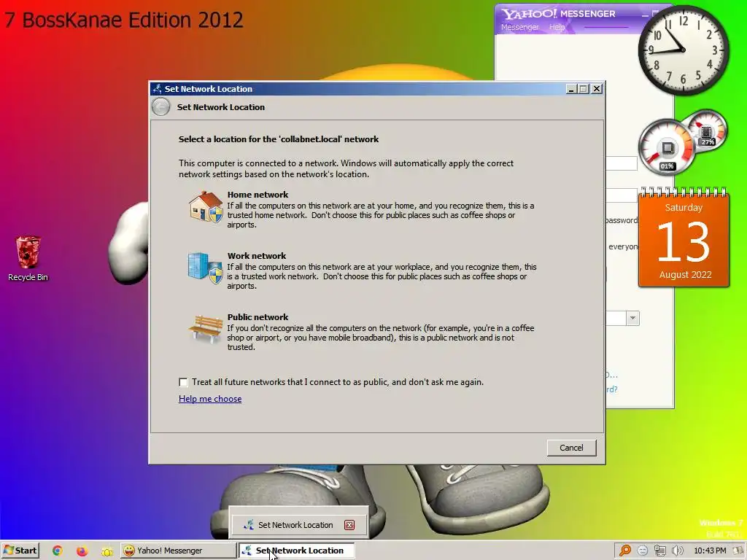Viewport: 747px width, 560px height.
Task: Close the Set Network Location window
Action: [597, 88]
